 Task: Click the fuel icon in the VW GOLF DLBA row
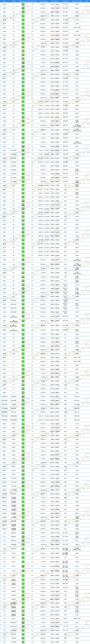click(x=23, y=576)
